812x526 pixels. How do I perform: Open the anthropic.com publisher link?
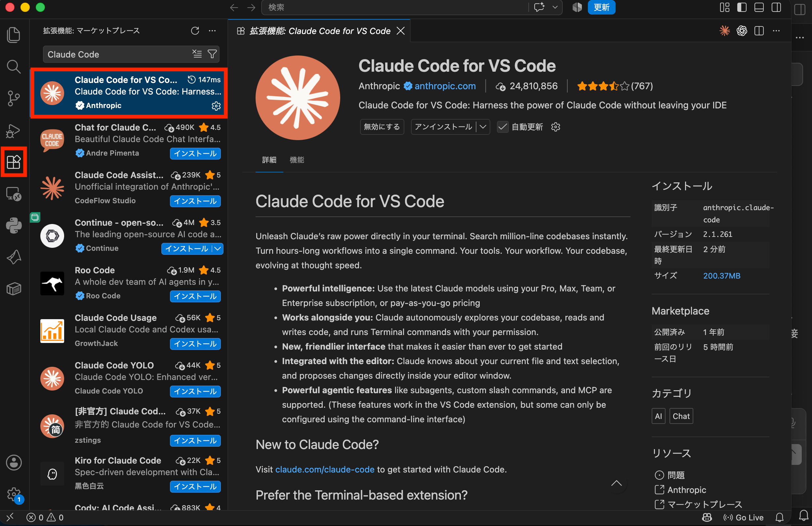point(445,86)
